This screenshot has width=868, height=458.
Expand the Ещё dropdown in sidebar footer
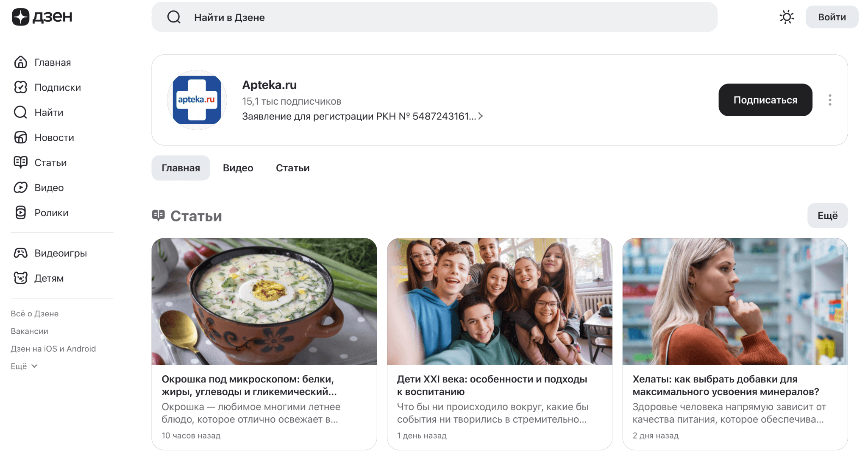click(x=24, y=366)
